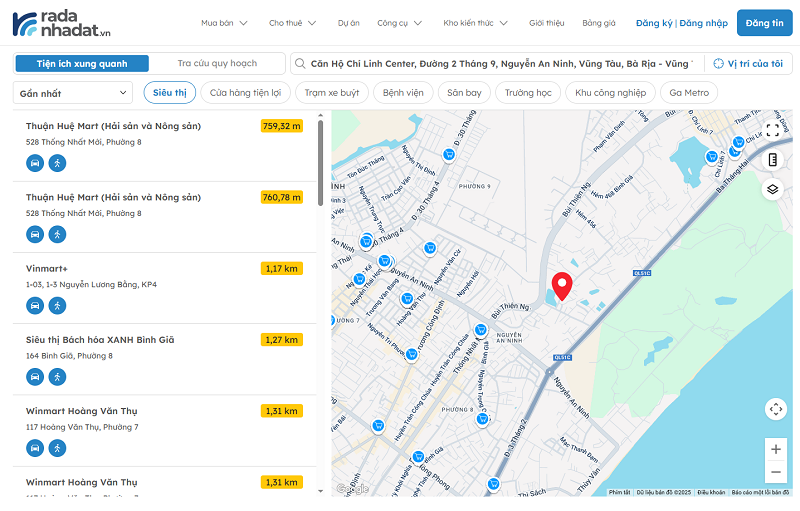Click the address search input field

pos(498,64)
